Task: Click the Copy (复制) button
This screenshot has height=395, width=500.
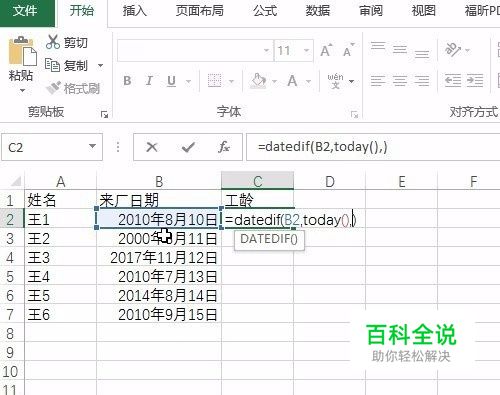Action: tap(67, 65)
